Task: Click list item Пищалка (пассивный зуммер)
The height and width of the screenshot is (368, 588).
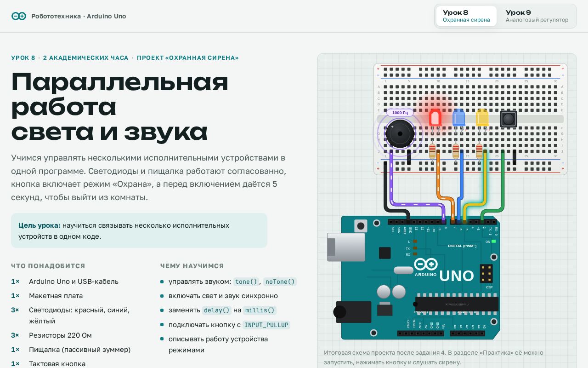Action: pyautogui.click(x=79, y=350)
